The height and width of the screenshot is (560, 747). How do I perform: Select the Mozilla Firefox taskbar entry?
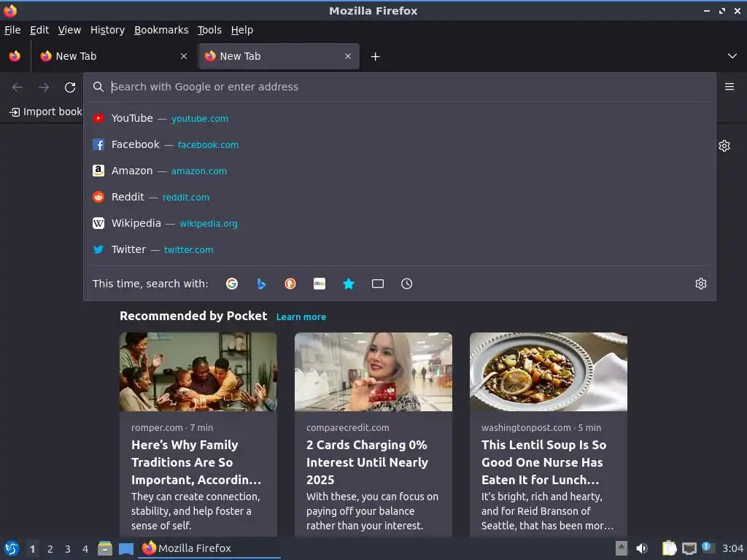pyautogui.click(x=209, y=548)
